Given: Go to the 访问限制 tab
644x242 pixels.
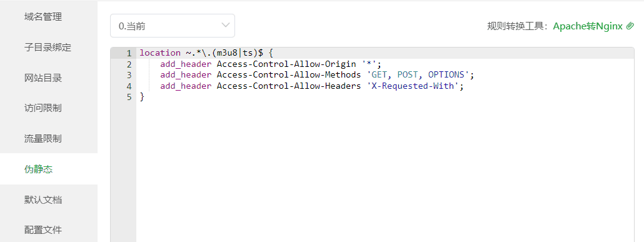Looking at the screenshot, I should click(43, 108).
